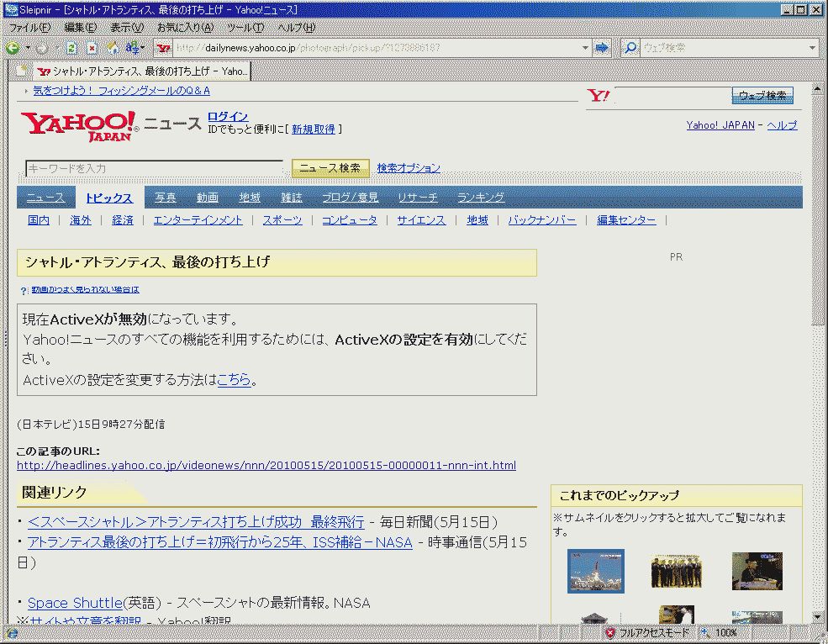Open the Back button history dropdown

point(28,48)
